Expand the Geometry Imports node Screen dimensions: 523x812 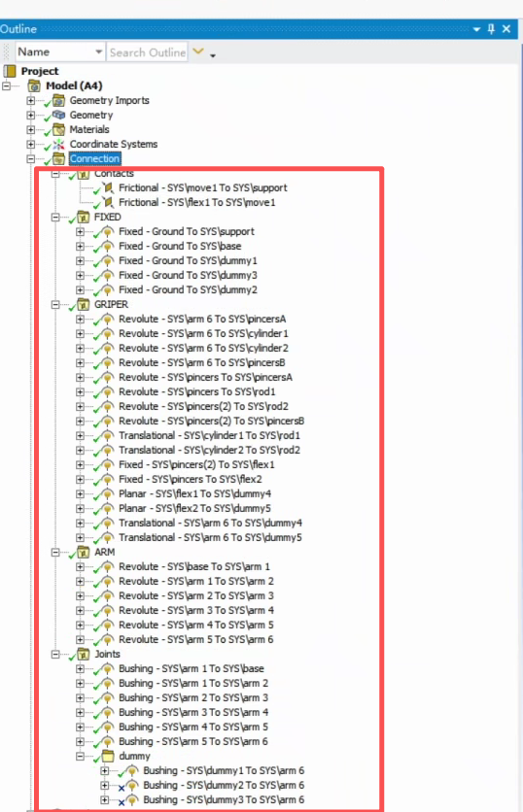pyautogui.click(x=31, y=100)
